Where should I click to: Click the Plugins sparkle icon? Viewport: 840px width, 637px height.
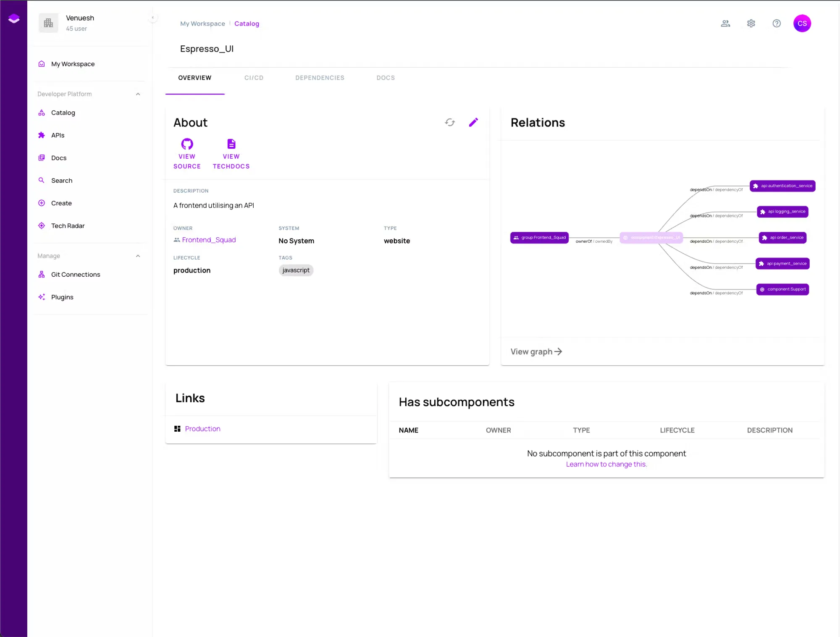pyautogui.click(x=42, y=297)
